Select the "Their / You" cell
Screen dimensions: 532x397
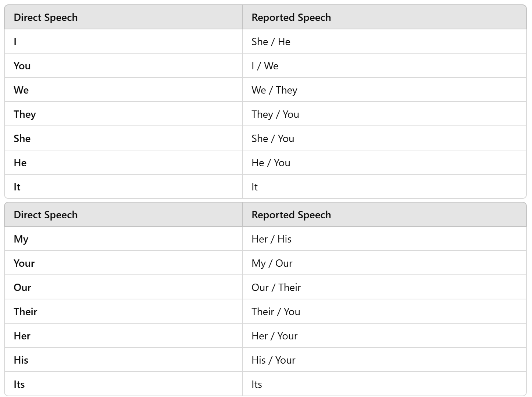tap(276, 312)
